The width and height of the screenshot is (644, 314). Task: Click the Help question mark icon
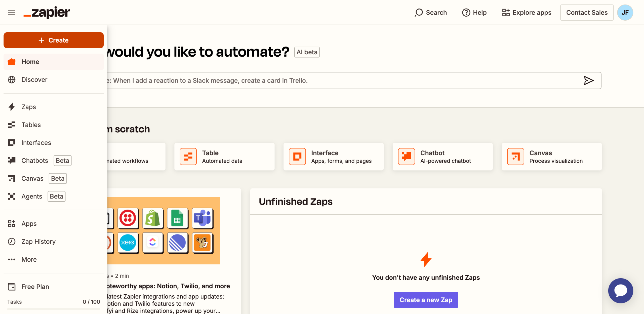tap(466, 12)
